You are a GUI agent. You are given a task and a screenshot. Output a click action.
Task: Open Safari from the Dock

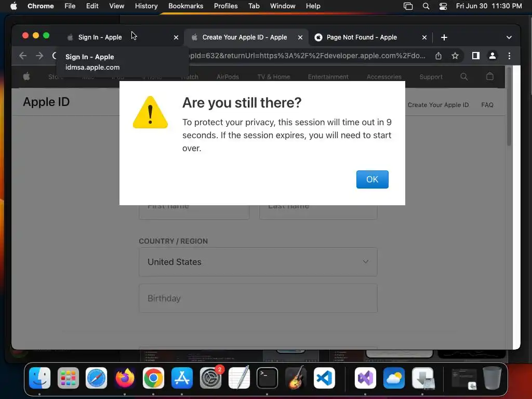coord(96,378)
